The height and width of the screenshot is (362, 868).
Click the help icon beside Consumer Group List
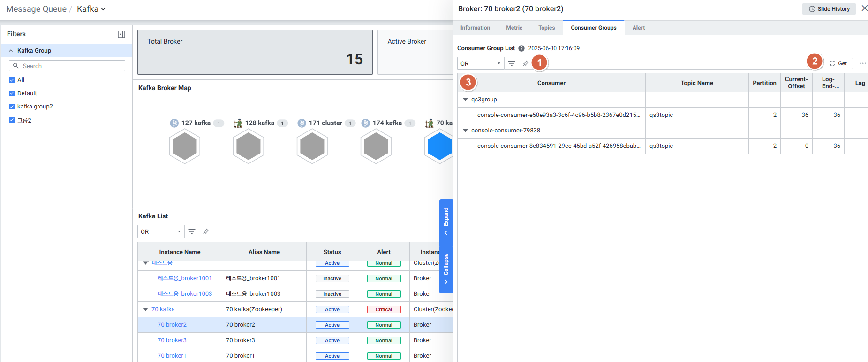[x=521, y=48]
